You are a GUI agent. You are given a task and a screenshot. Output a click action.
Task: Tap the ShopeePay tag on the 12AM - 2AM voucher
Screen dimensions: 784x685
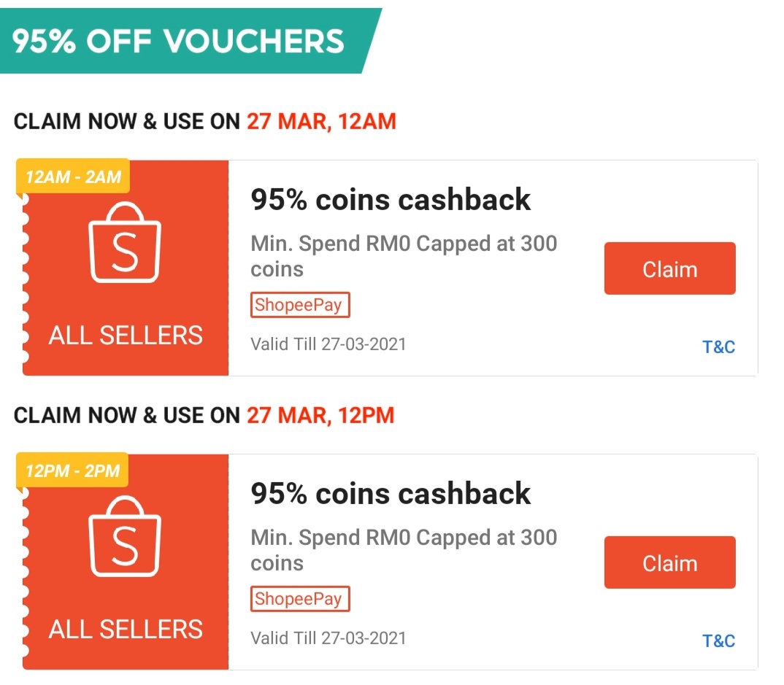[300, 305]
